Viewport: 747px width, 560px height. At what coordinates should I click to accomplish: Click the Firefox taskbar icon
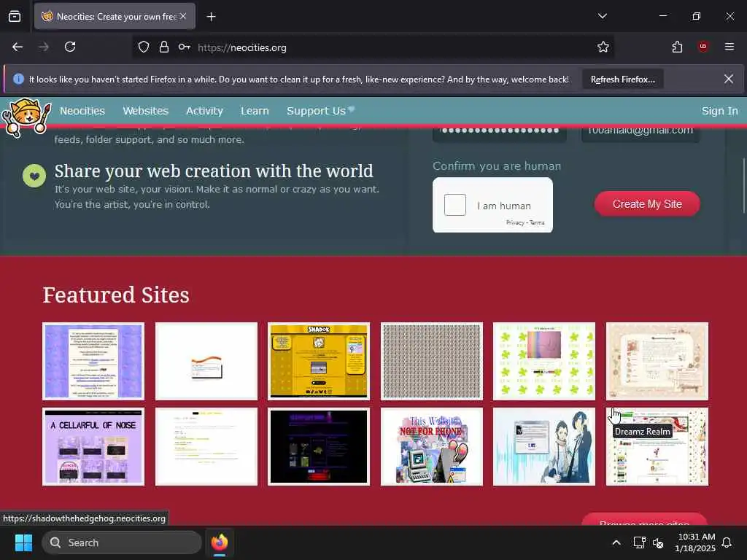[219, 542]
